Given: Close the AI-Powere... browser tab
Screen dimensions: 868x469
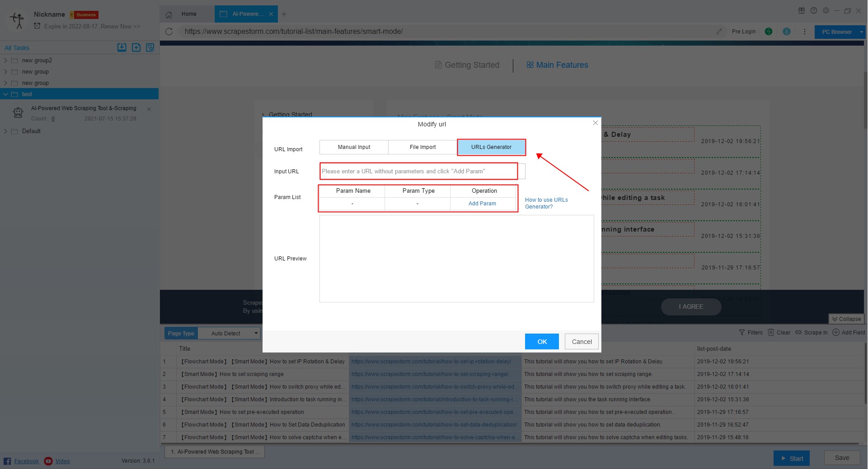Looking at the screenshot, I should point(271,14).
